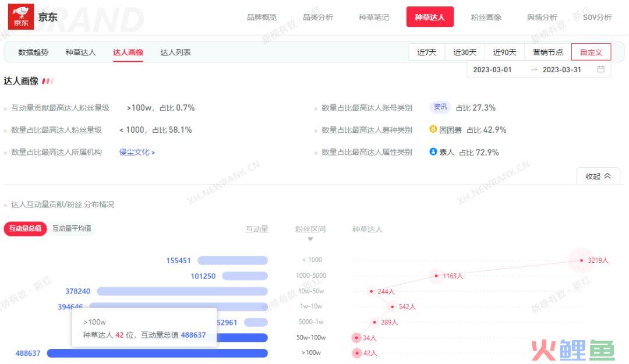Choose the 近30天 time range

(465, 52)
